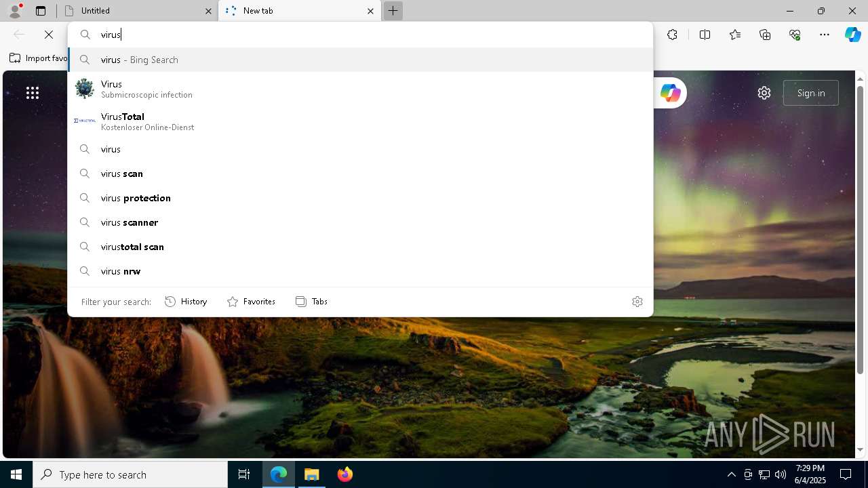The width and height of the screenshot is (868, 488).
Task: Click the VirusTotal logo icon
Action: coord(85,121)
